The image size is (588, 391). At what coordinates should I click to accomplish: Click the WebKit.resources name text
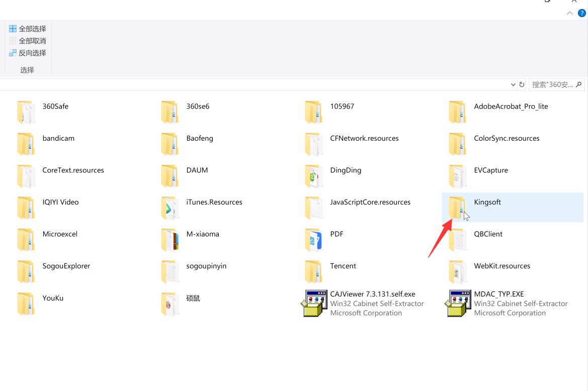(502, 266)
